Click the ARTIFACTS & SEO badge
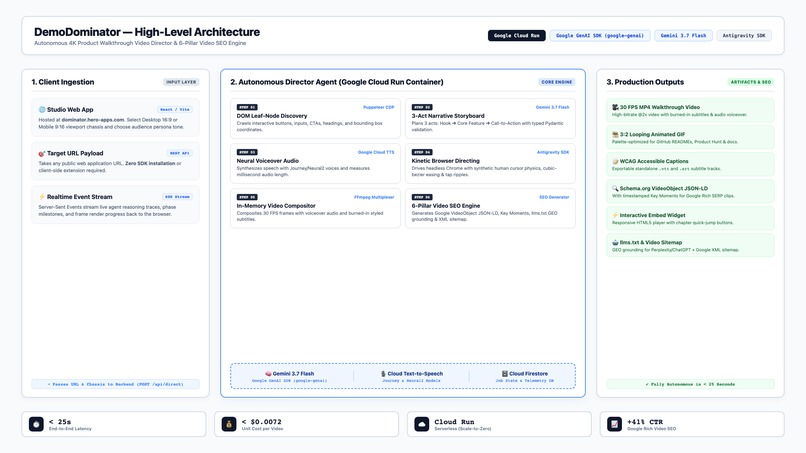This screenshot has height=453, width=806. [751, 82]
